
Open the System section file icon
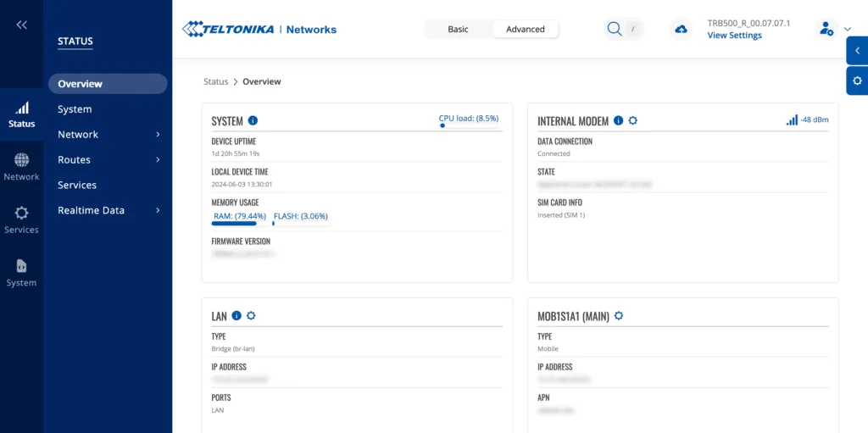21,266
